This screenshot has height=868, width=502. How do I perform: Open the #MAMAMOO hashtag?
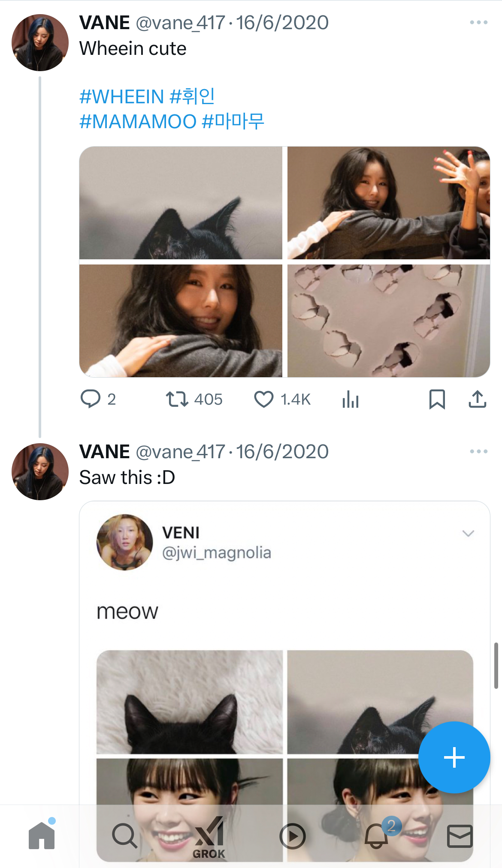pos(138,122)
